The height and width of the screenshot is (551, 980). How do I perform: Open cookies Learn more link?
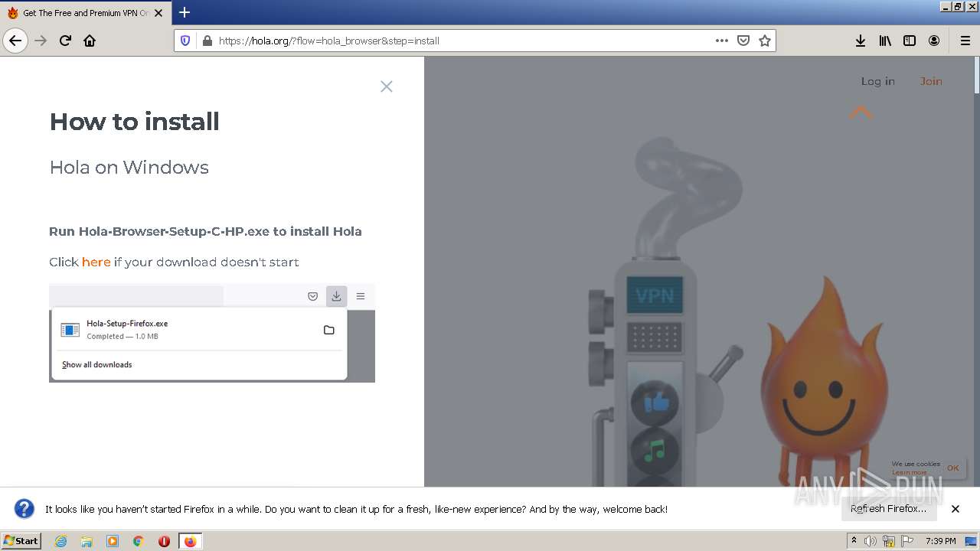pos(909,472)
